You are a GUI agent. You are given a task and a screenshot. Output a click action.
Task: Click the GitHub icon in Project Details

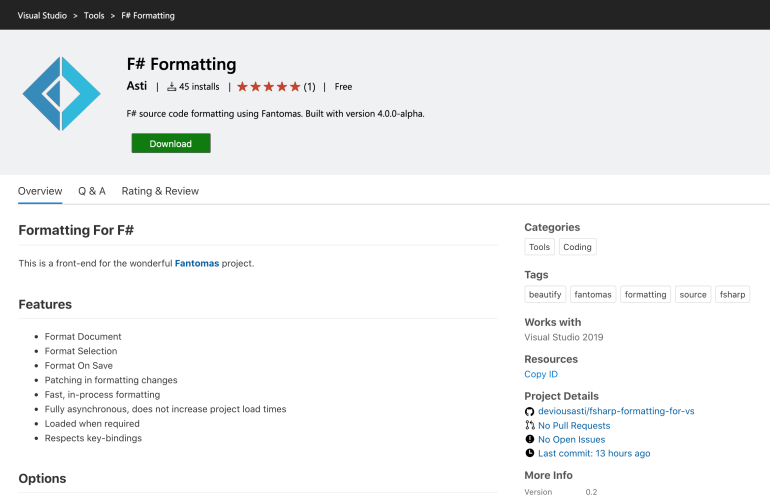pos(530,412)
